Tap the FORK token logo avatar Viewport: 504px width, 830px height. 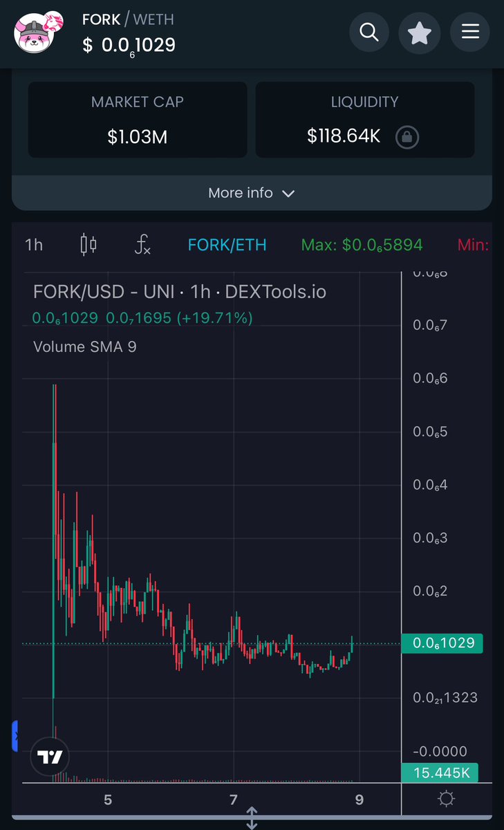click(39, 32)
